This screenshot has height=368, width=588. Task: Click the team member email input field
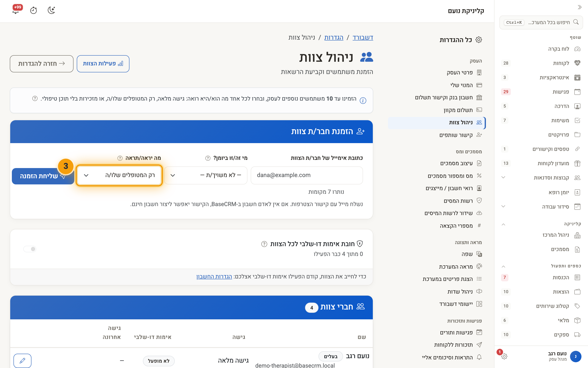(x=307, y=175)
